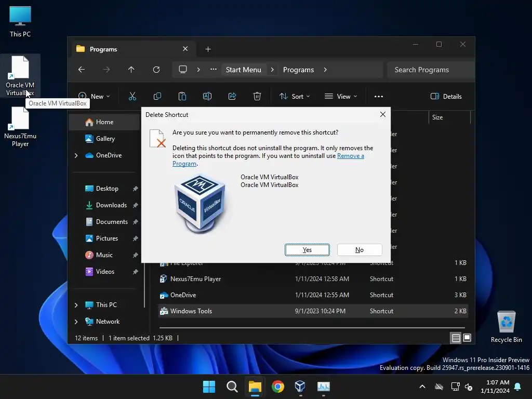Viewport: 532px width, 399px height.
Task: Refresh the Programs folder
Action: (x=156, y=70)
